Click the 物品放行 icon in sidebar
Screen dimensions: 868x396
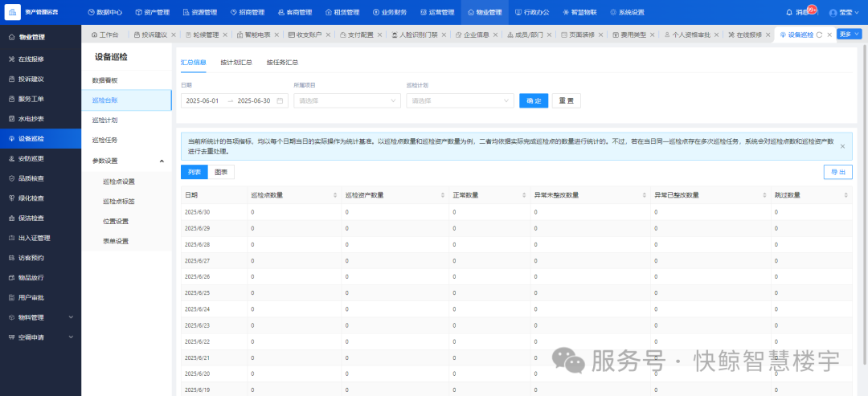point(11,278)
